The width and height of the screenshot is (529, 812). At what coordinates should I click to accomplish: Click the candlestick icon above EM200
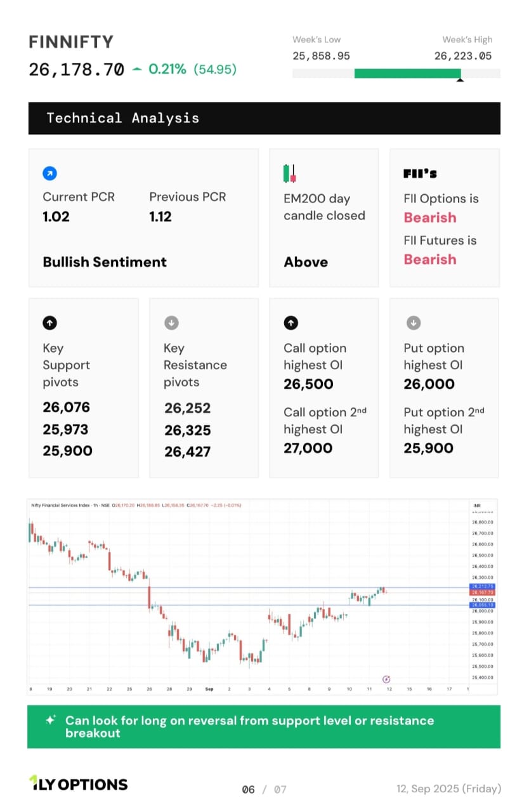(290, 173)
